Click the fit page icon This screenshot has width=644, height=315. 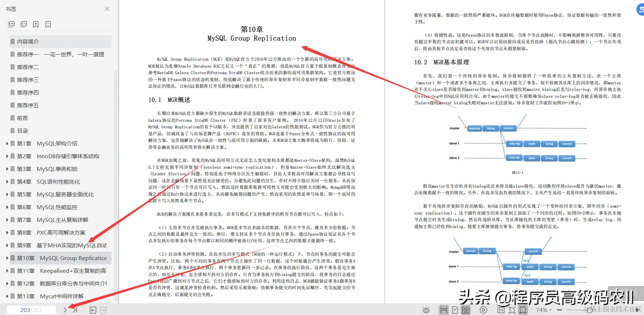point(512,310)
